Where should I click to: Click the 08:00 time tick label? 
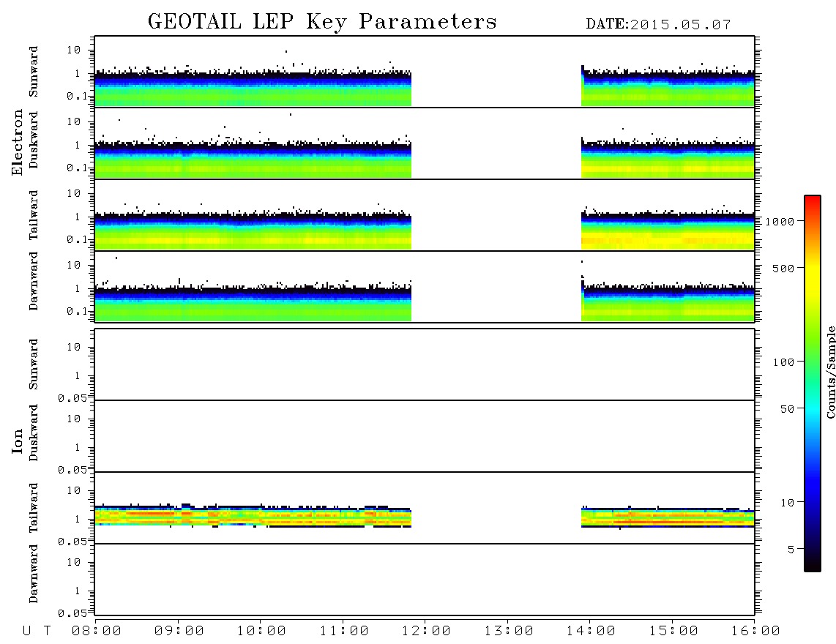pyautogui.click(x=97, y=632)
